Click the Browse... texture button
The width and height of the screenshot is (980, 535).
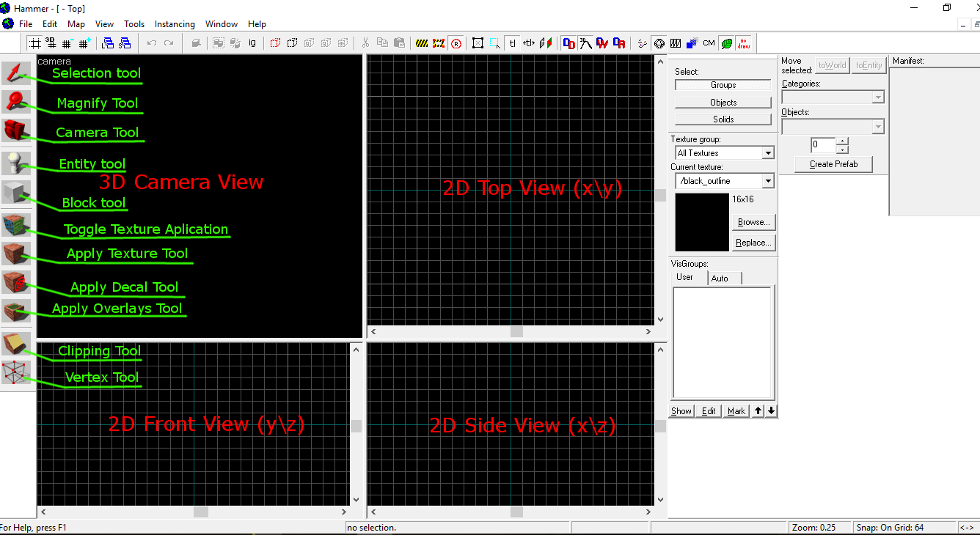point(753,222)
